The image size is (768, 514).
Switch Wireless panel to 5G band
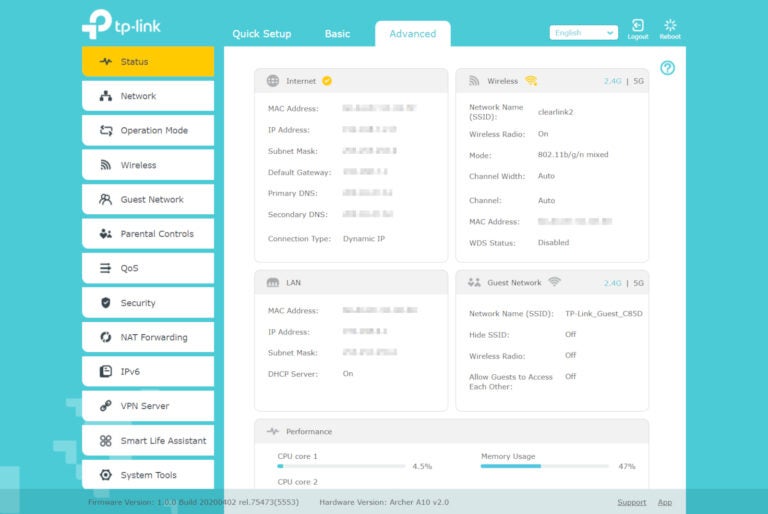(637, 81)
